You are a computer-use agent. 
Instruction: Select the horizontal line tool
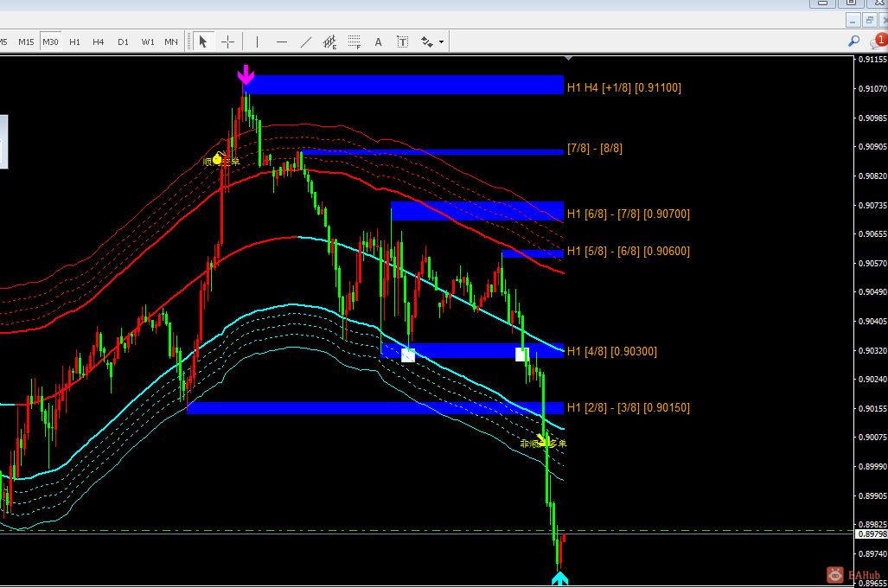(x=282, y=42)
